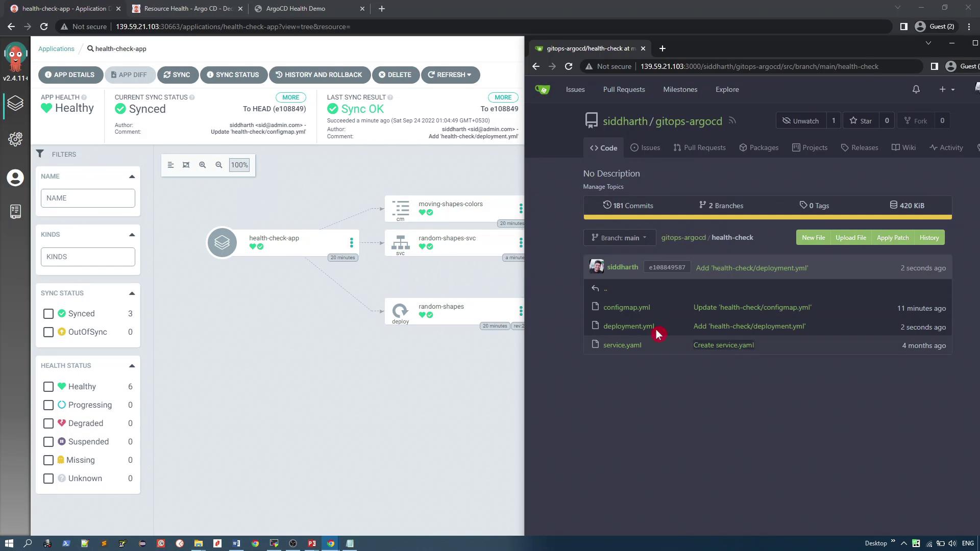Check the Synced sync status filter
The image size is (980, 551).
(x=48, y=314)
